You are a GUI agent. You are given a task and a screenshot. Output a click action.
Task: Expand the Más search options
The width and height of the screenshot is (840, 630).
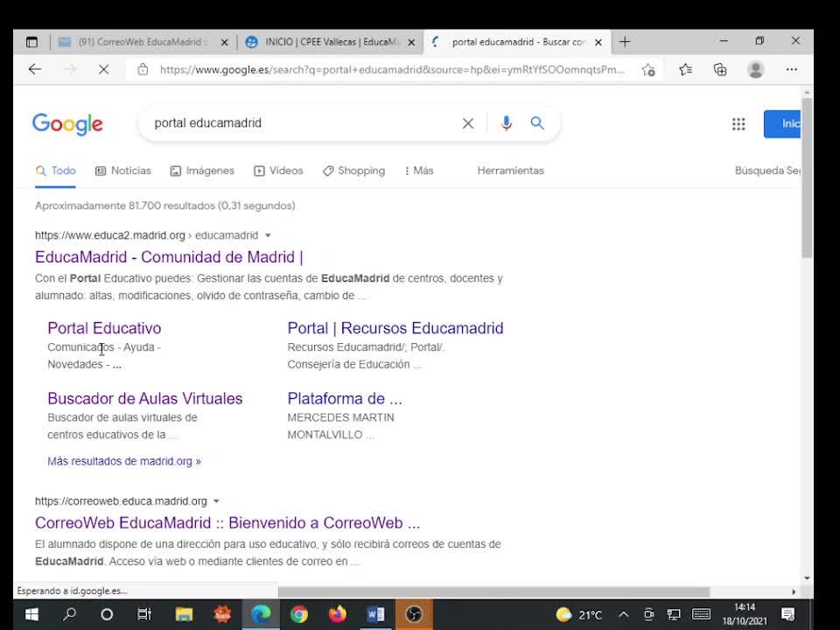coord(418,171)
